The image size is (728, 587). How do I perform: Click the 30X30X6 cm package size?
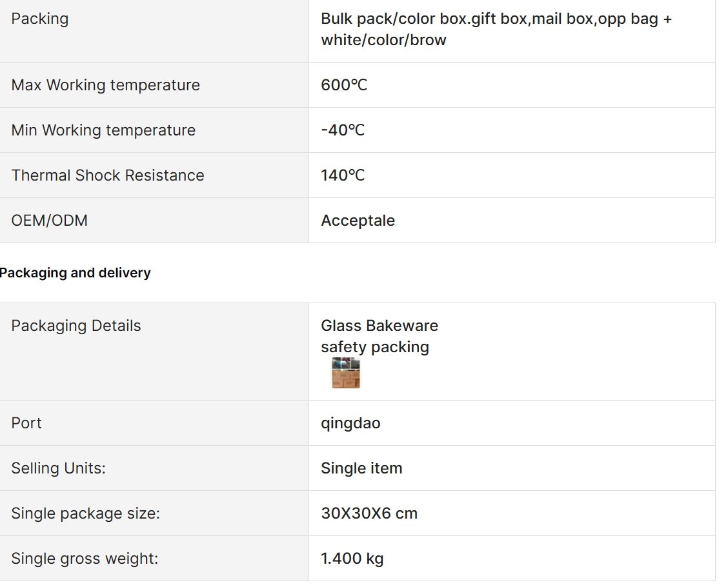pos(369,513)
